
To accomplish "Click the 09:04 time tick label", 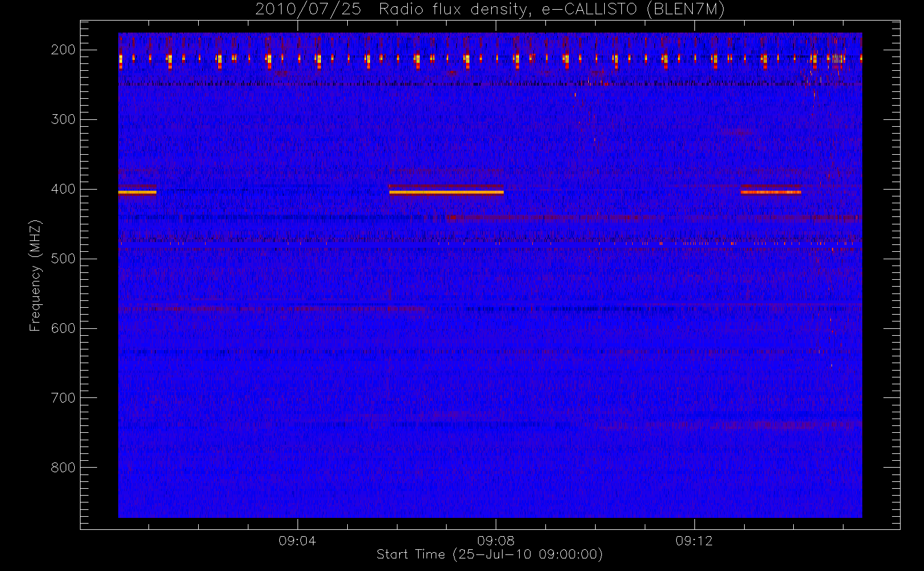I will (297, 541).
